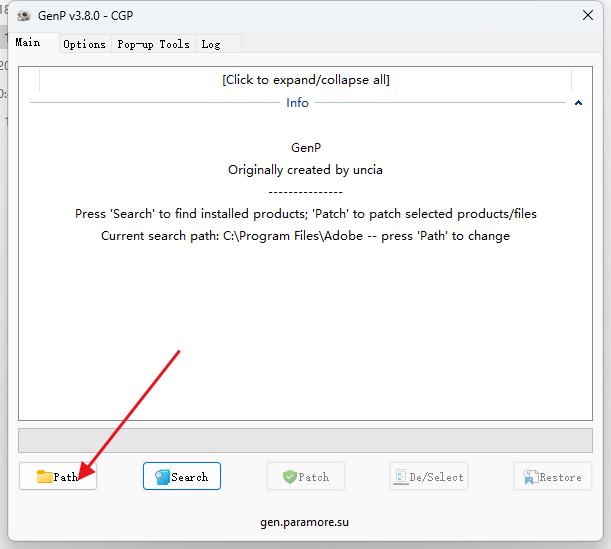611x549 pixels.
Task: Click the Path button label
Action: click(65, 477)
